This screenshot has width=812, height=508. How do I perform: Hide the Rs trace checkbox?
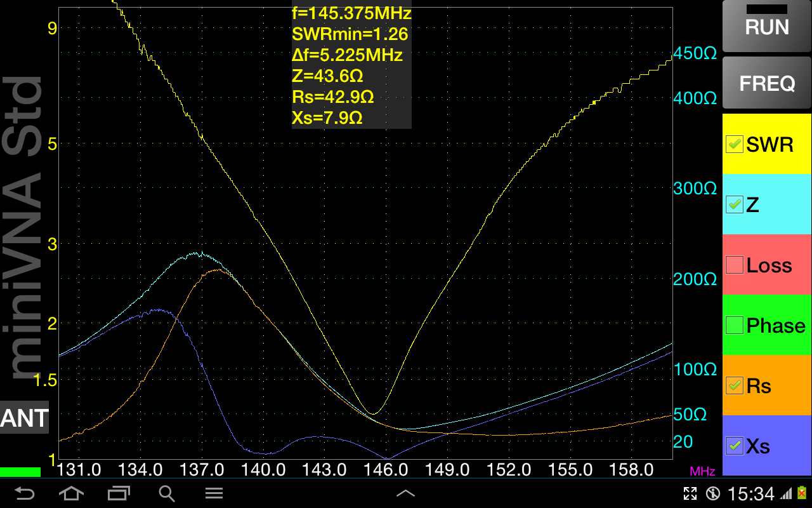point(735,385)
